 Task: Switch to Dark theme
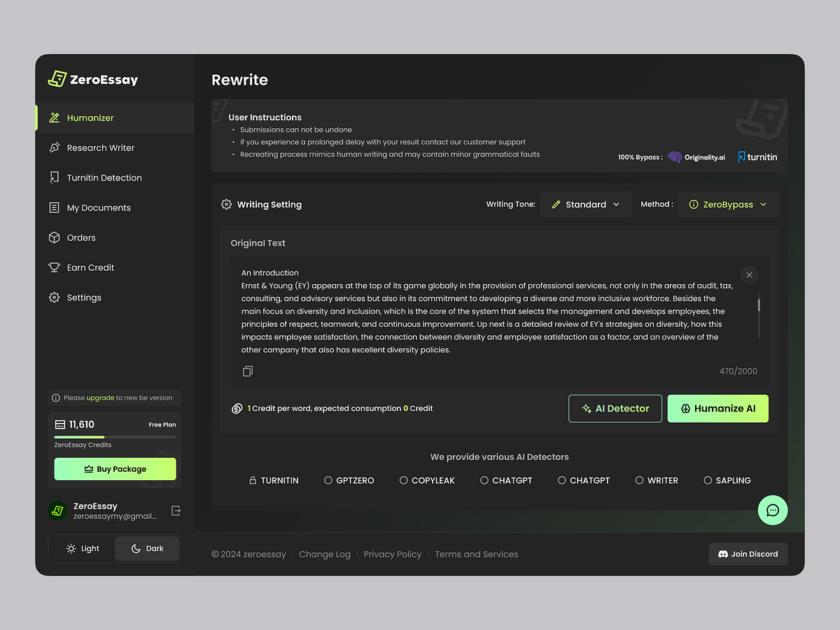tap(147, 549)
